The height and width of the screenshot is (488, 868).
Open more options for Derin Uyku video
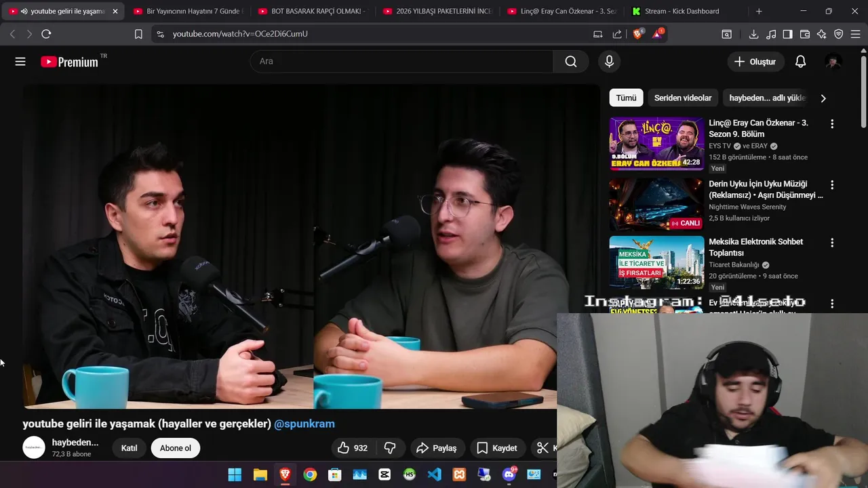832,185
